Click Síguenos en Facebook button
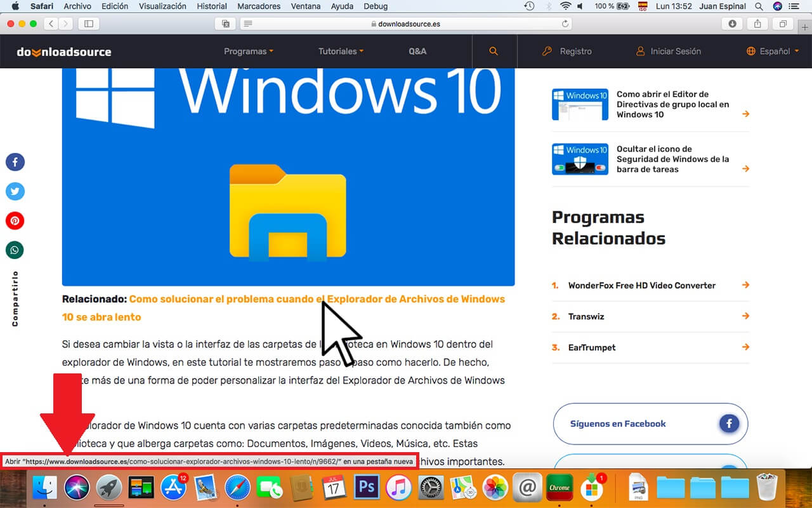812x508 pixels. coord(650,424)
